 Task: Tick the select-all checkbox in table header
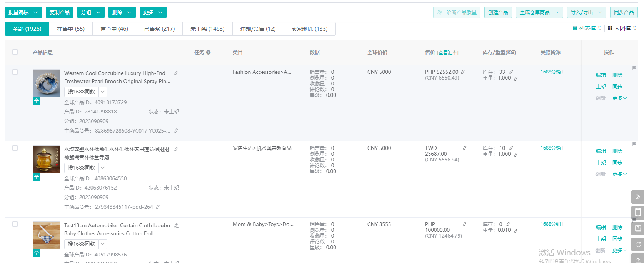pos(15,52)
